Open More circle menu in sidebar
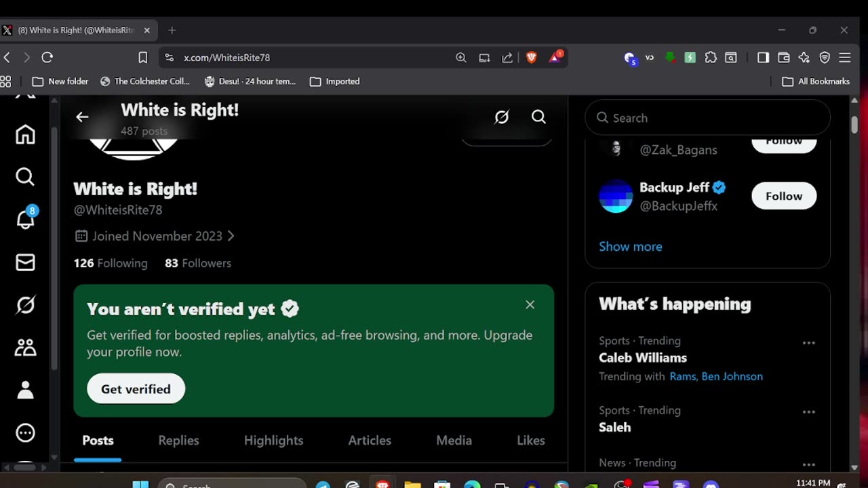The width and height of the screenshot is (868, 488). 25,432
